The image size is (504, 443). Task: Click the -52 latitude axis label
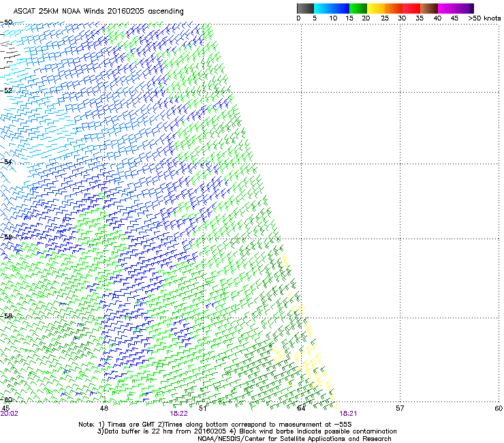pyautogui.click(x=6, y=91)
